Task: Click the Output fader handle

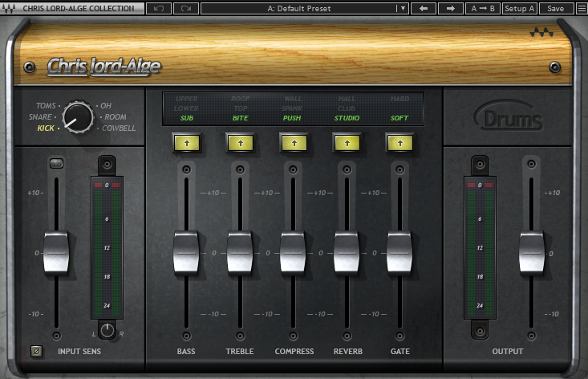Action: tap(531, 252)
